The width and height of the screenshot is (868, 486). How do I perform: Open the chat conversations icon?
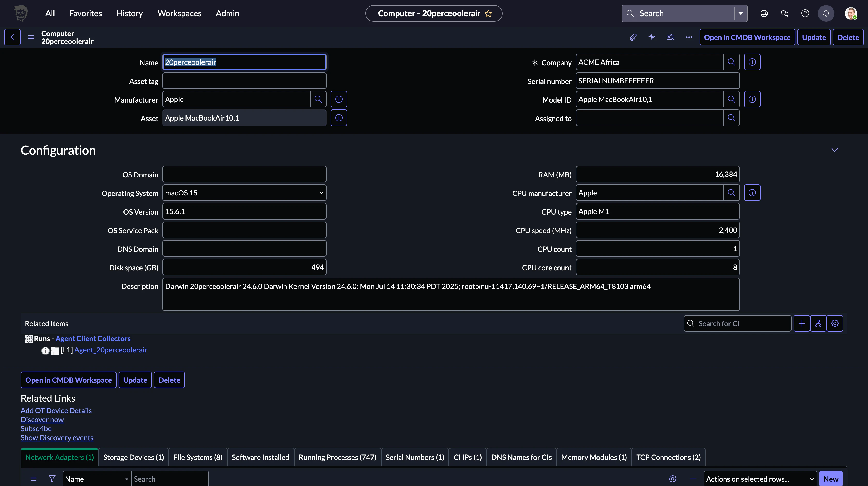point(785,13)
